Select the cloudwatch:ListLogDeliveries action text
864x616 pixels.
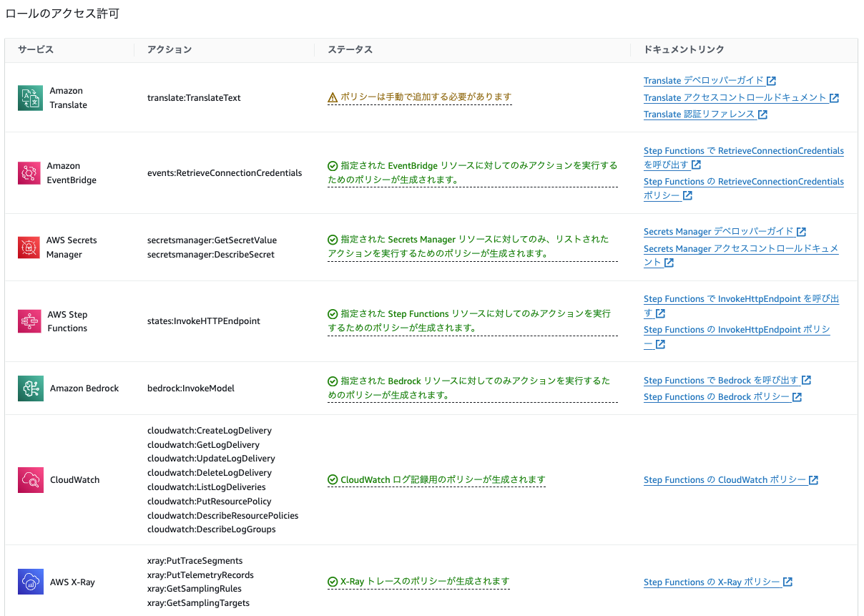207,487
